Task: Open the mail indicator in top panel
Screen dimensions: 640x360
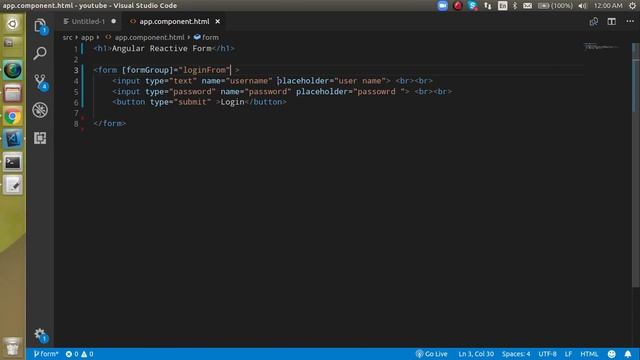Action: point(527,6)
